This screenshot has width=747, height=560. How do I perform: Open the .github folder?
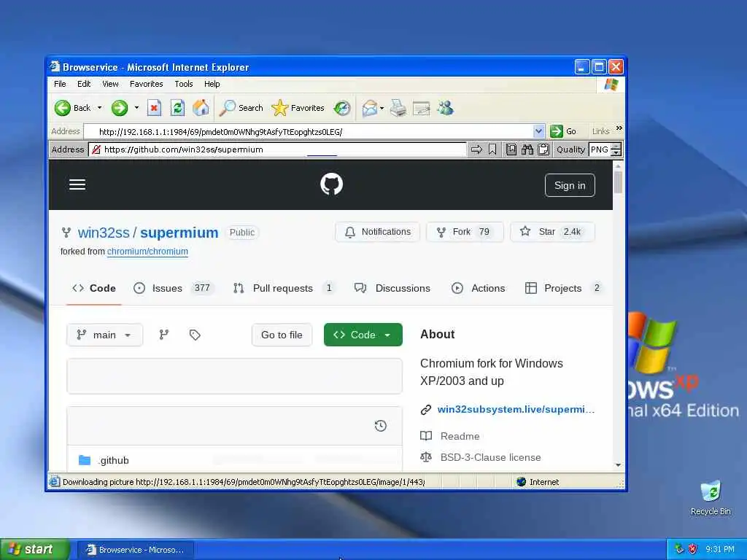(115, 461)
